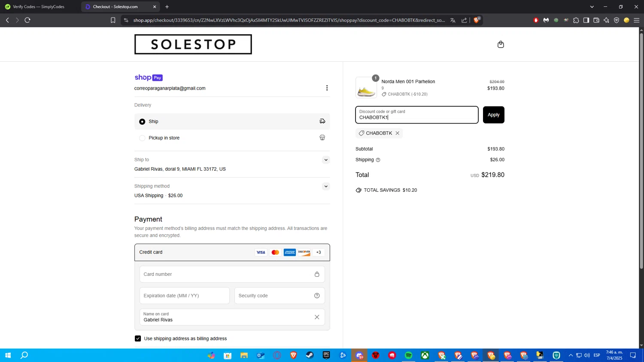This screenshot has height=362, width=644.
Task: Show the +3 additional card types
Action: click(319, 252)
